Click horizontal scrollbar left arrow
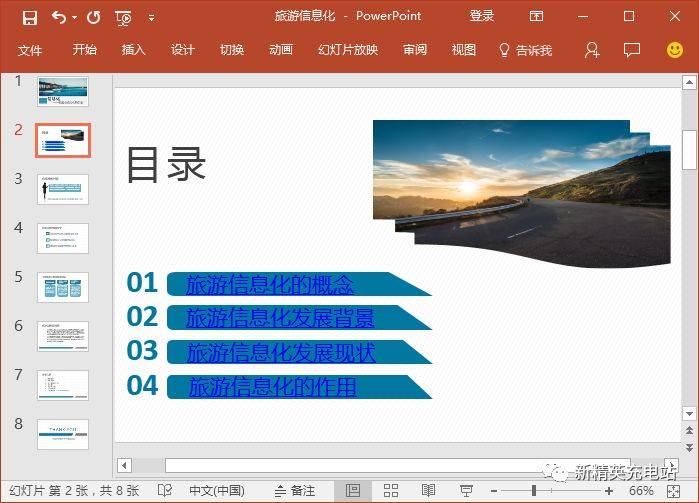This screenshot has width=699, height=503. pyautogui.click(x=124, y=466)
